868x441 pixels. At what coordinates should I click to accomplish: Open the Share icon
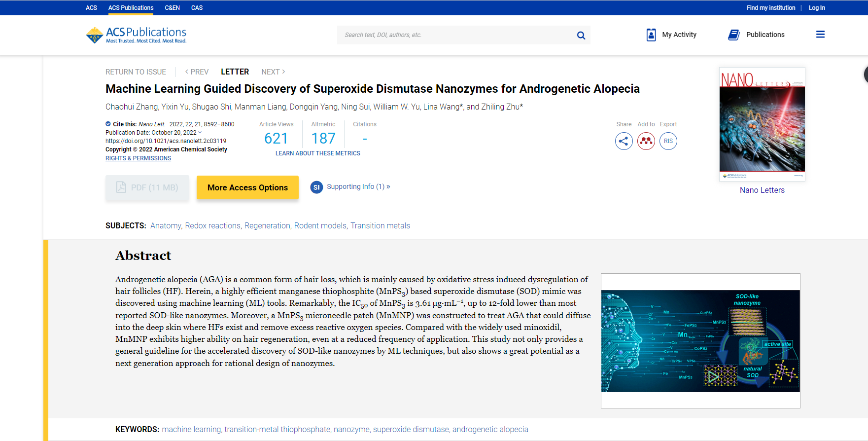click(x=624, y=141)
